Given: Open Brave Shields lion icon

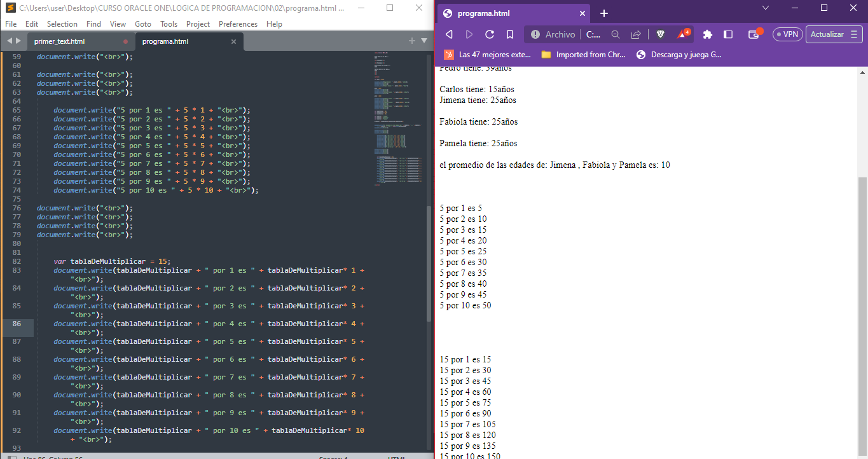Looking at the screenshot, I should (661, 34).
